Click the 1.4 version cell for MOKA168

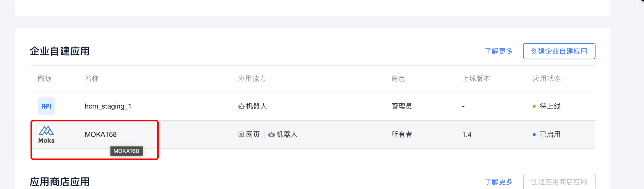coord(467,134)
